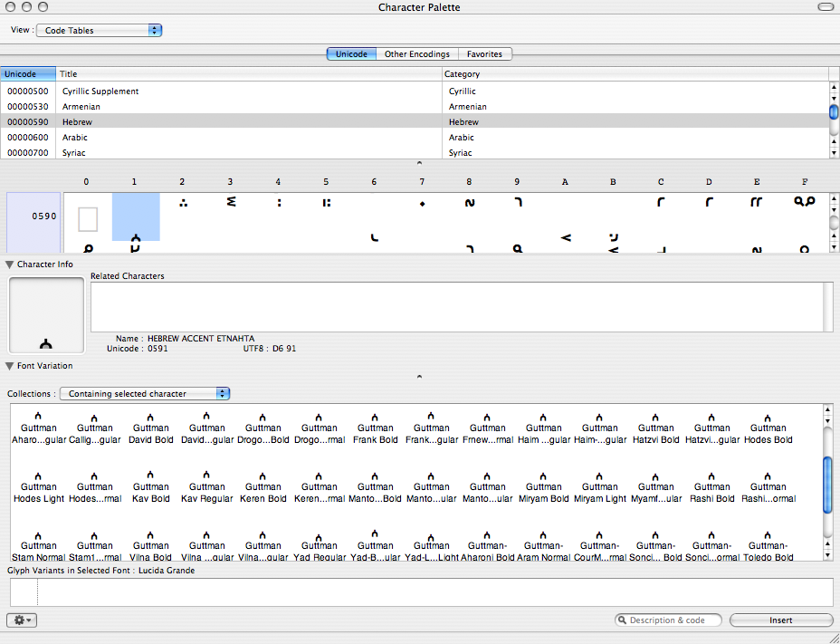Switch to the Other Encodings tab
The height and width of the screenshot is (644, 840).
coord(416,54)
